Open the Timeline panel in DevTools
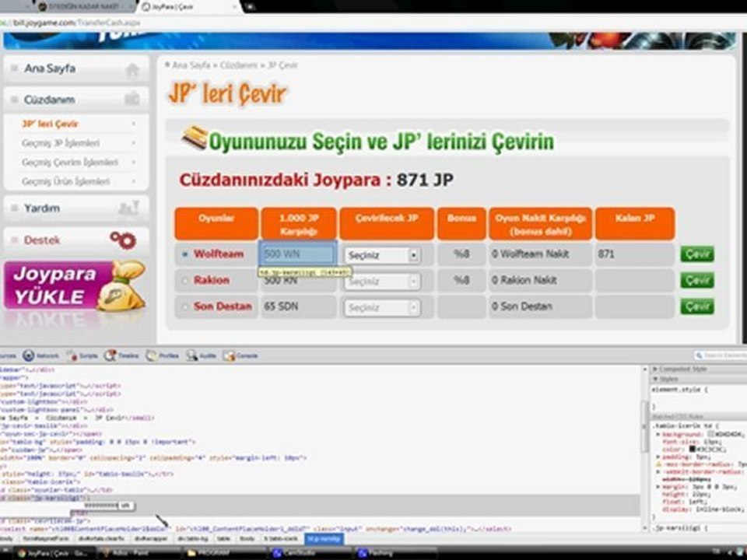 [121, 355]
